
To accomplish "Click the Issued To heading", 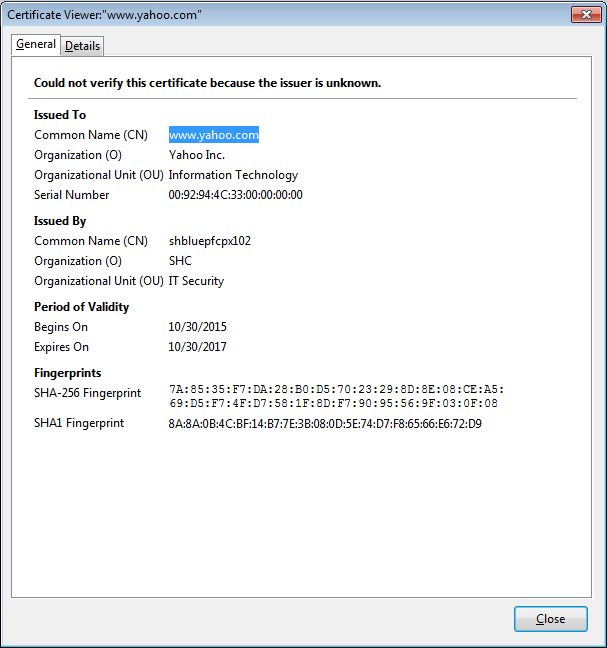I will [x=60, y=115].
